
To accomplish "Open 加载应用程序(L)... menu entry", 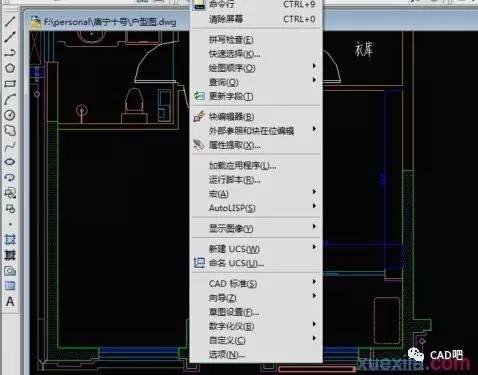I will coord(256,165).
